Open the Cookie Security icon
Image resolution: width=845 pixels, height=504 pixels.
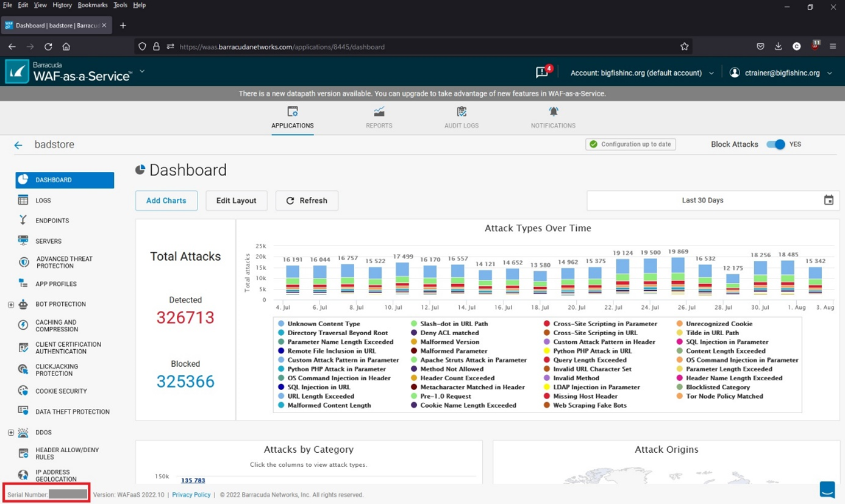(23, 391)
